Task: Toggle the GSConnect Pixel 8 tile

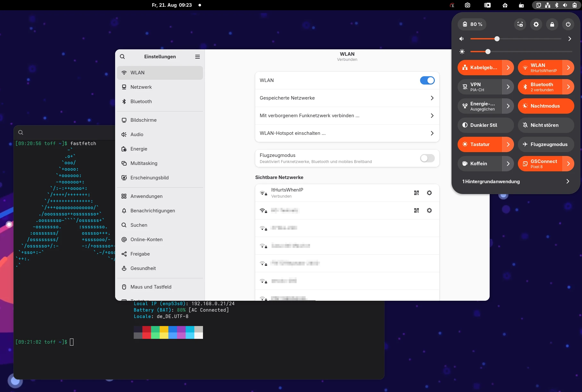Action: click(x=540, y=164)
